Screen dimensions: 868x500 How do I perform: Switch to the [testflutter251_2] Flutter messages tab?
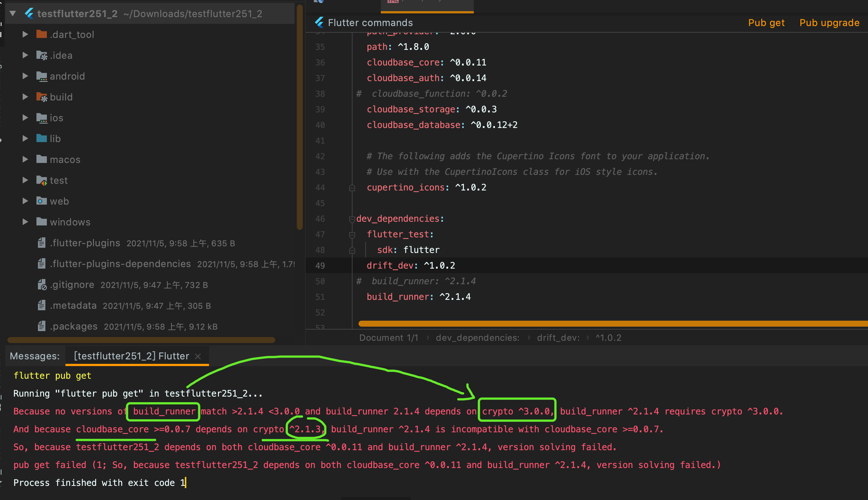(x=131, y=356)
